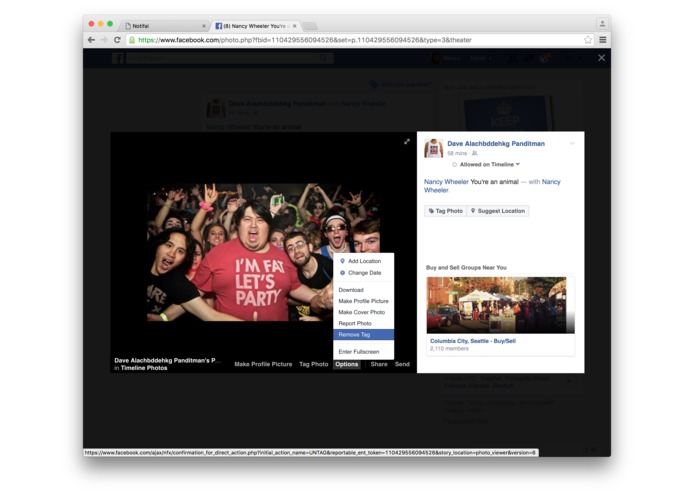695x494 pixels.
Task: Select Enter Fullscreen menu entry
Action: coord(363,351)
